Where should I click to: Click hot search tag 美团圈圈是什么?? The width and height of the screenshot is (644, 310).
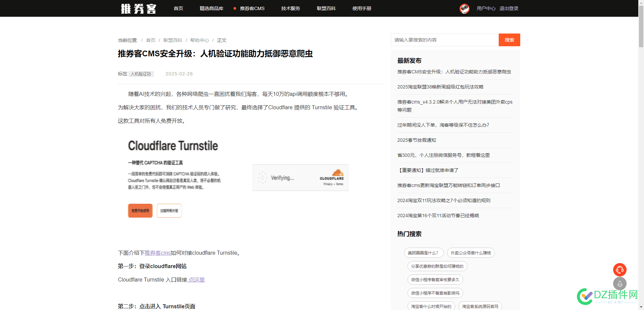tap(424, 253)
